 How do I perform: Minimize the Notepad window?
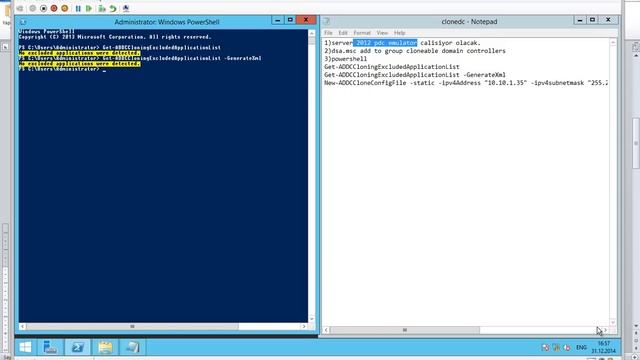[x=580, y=20]
